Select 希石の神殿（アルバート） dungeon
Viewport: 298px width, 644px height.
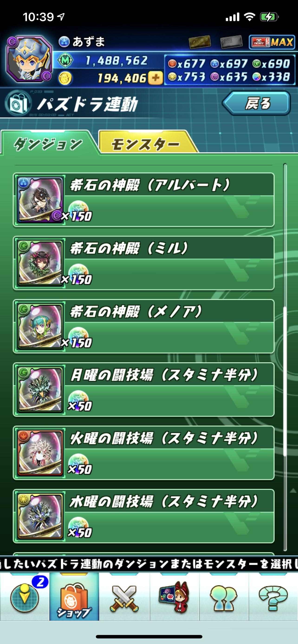(x=144, y=200)
